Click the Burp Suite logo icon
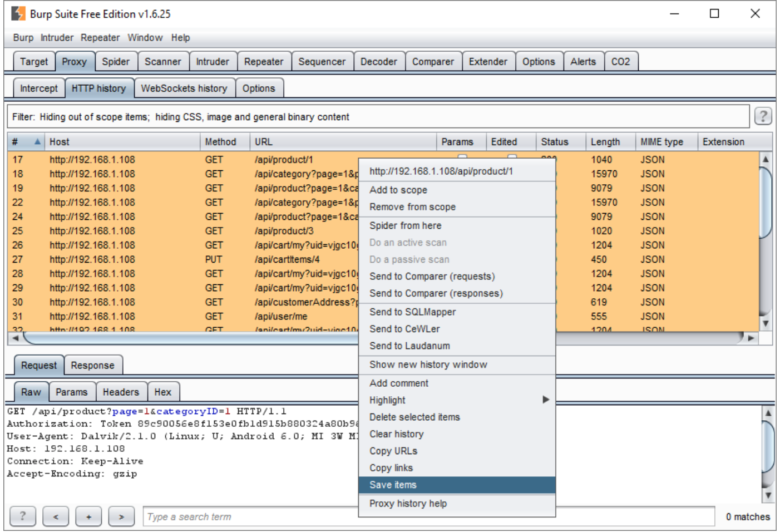Screen dimensions: 780x532 click(18, 13)
